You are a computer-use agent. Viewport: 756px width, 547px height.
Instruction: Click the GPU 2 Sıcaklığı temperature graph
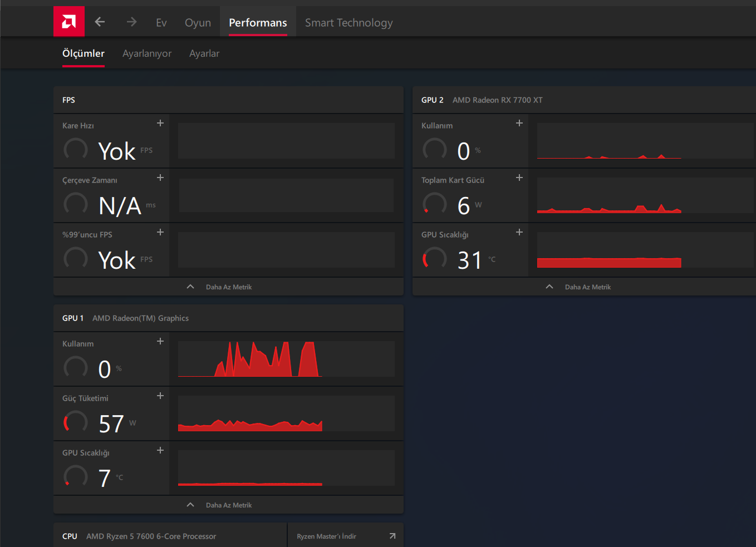tap(645, 250)
